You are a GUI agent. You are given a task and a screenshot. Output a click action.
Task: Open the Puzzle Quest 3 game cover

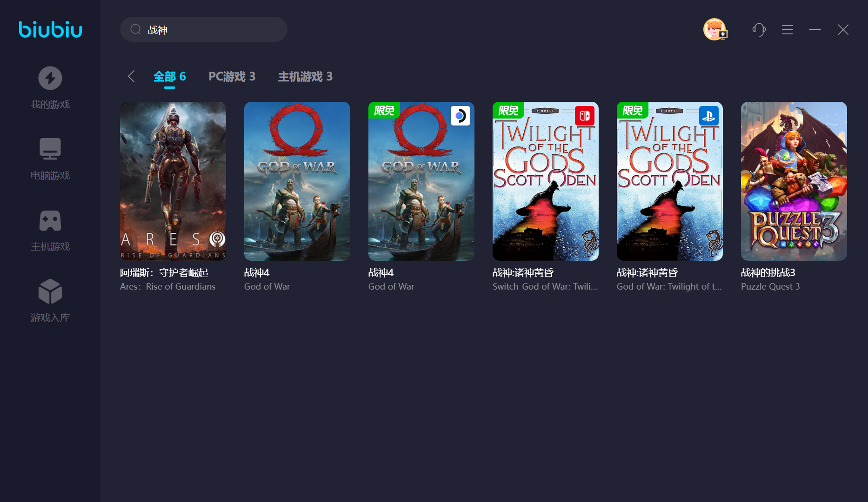pos(794,181)
